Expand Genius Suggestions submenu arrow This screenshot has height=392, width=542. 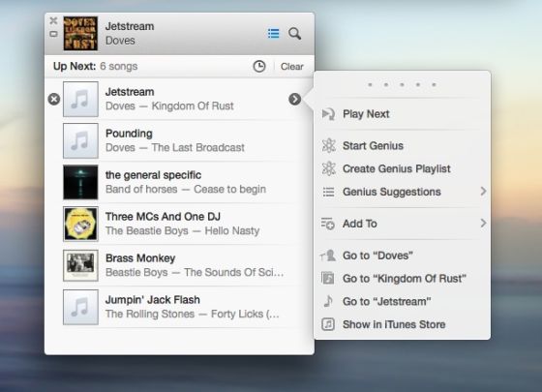coord(484,192)
